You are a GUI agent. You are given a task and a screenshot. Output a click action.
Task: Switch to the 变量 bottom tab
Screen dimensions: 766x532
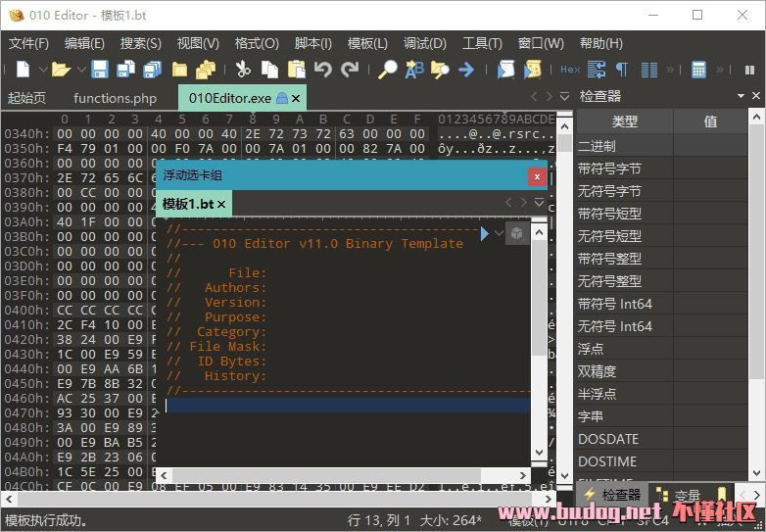point(678,495)
